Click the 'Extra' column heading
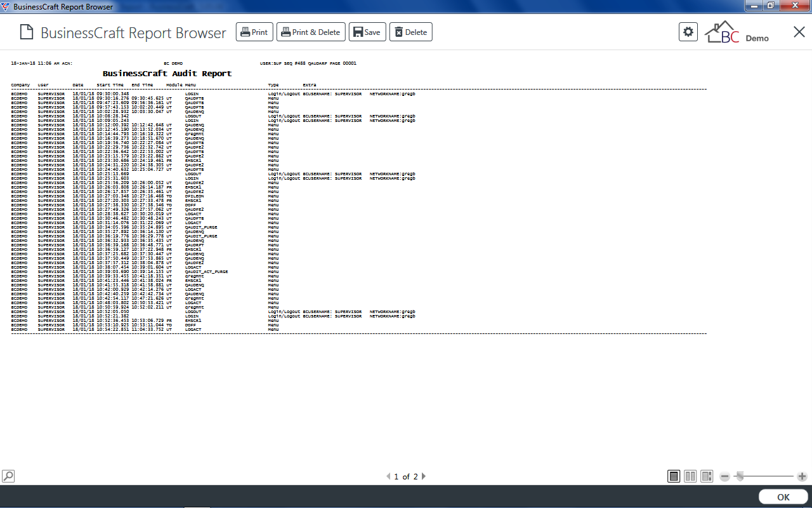Image resolution: width=812 pixels, height=508 pixels. coord(310,84)
